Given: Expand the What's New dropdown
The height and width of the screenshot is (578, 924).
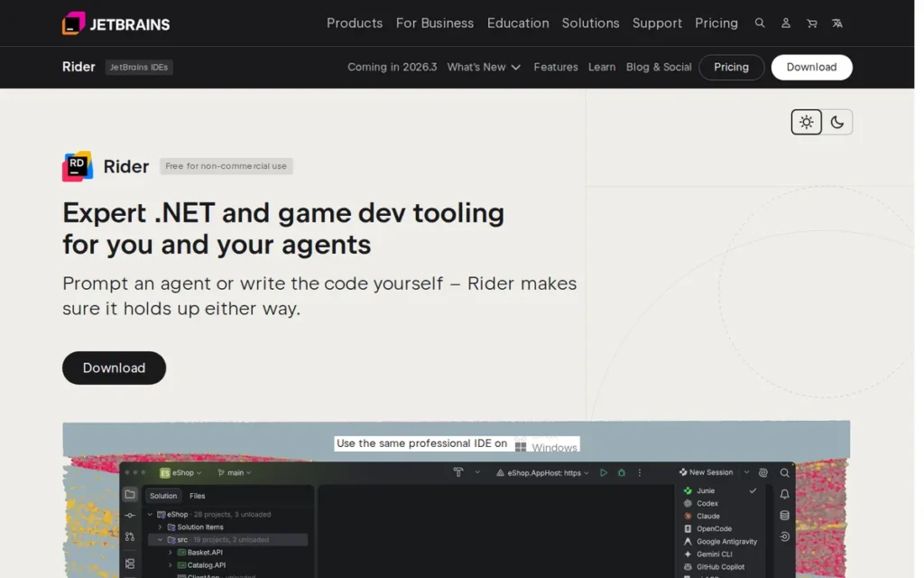Looking at the screenshot, I should 484,67.
